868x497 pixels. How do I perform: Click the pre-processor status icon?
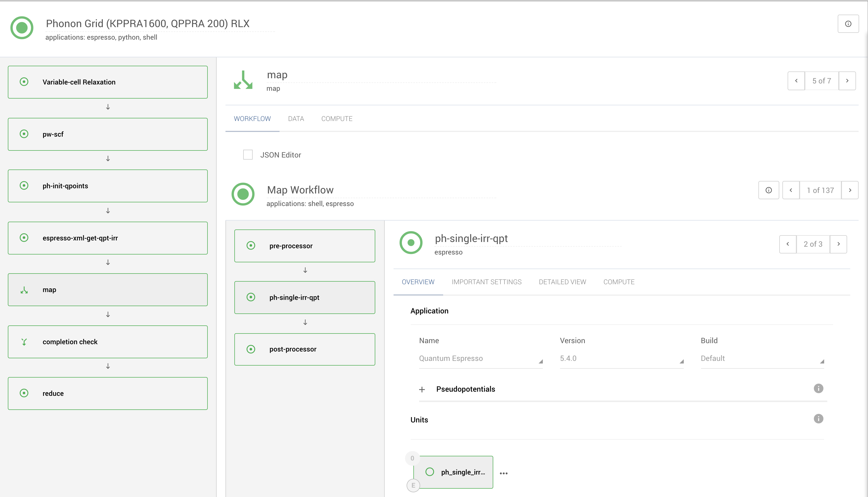[251, 246]
